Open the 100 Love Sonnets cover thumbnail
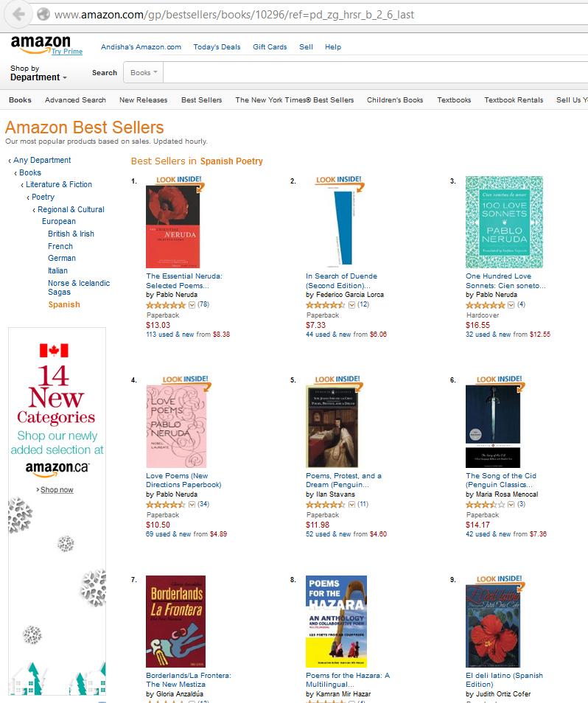Image resolution: width=588 pixels, height=703 pixels. click(504, 222)
